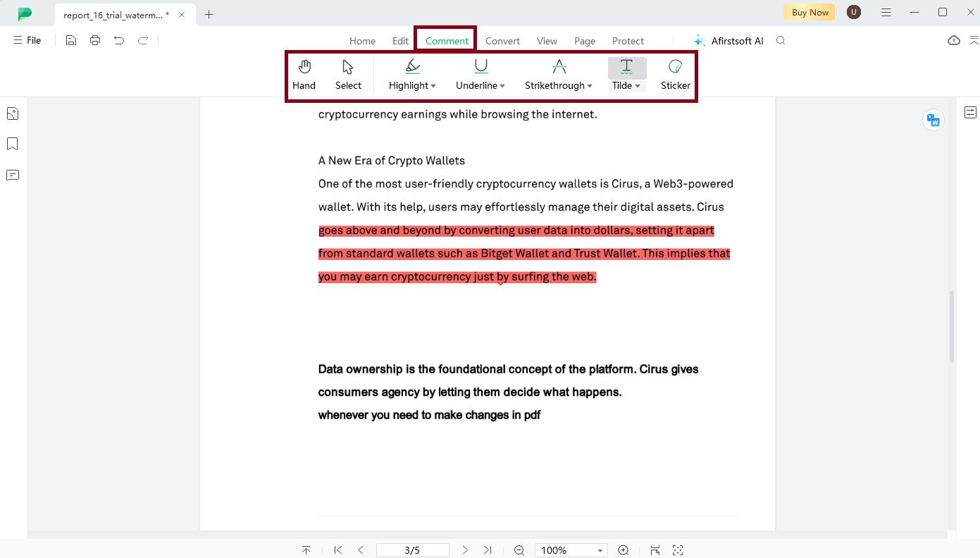Click the Buy Now button
Screen dimensions: 980x558
pyautogui.click(x=810, y=12)
